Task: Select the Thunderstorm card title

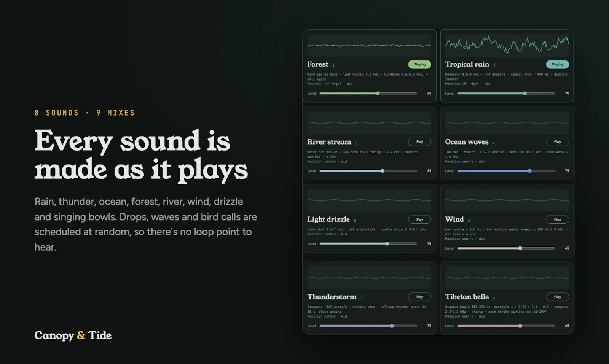Action: tap(332, 297)
